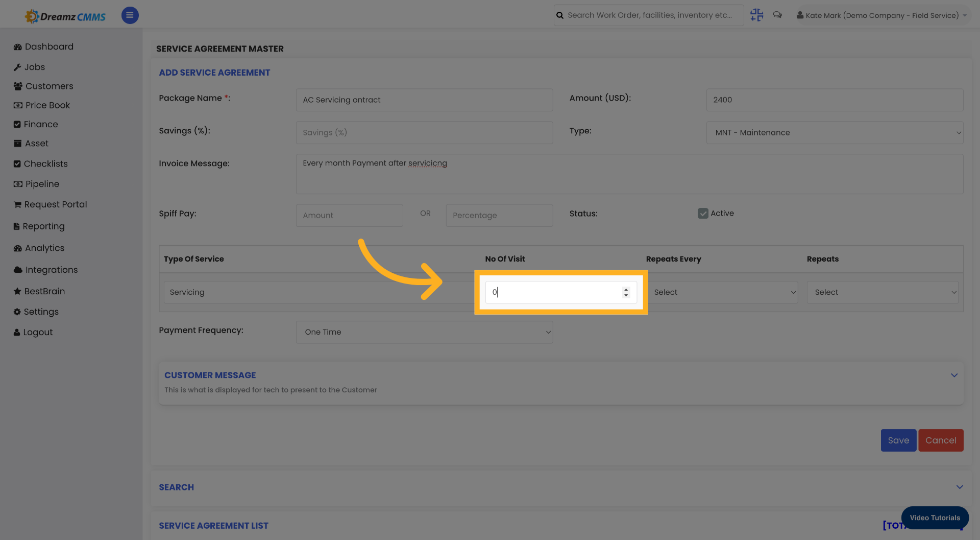Click the Package Name input field
The width and height of the screenshot is (980, 540).
(x=424, y=100)
